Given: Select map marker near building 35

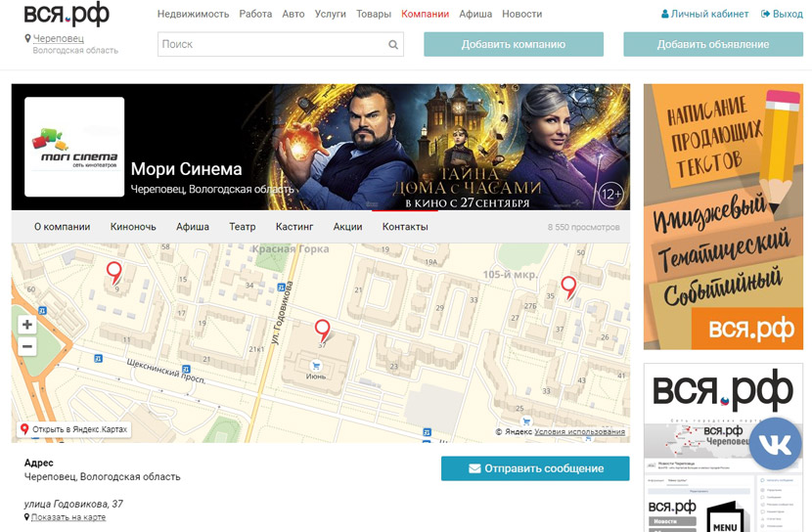Looking at the screenshot, I should coord(568,288).
